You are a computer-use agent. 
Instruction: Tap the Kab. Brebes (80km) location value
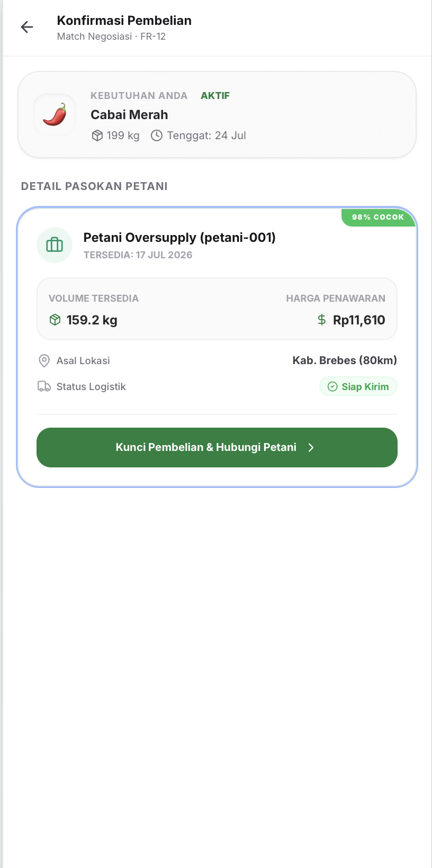345,360
